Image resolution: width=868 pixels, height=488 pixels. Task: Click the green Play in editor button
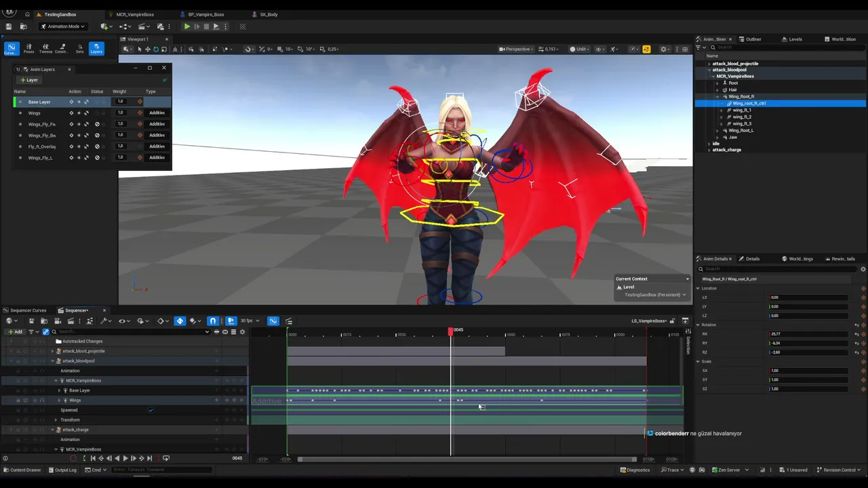[187, 26]
